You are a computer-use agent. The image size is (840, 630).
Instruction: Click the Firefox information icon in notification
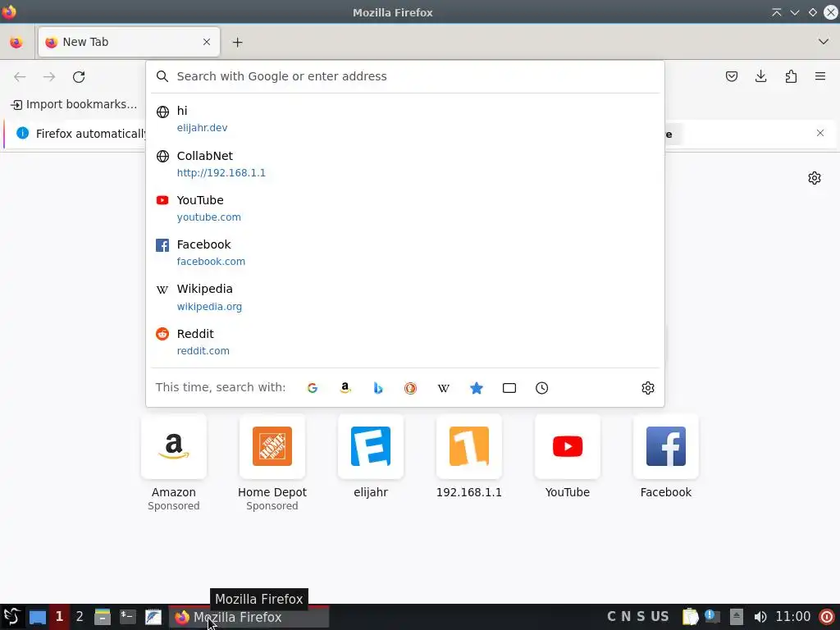(22, 133)
